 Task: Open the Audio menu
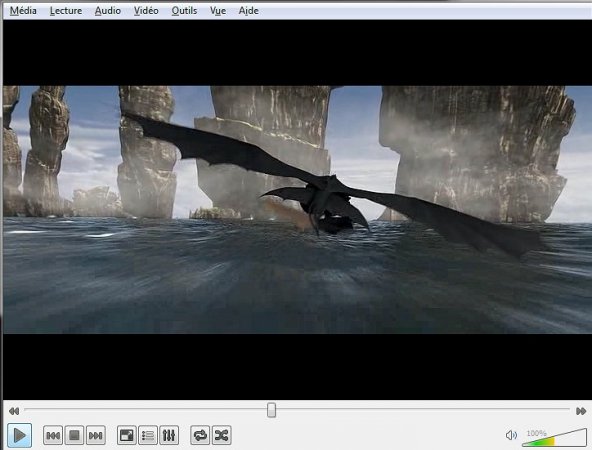[108, 11]
